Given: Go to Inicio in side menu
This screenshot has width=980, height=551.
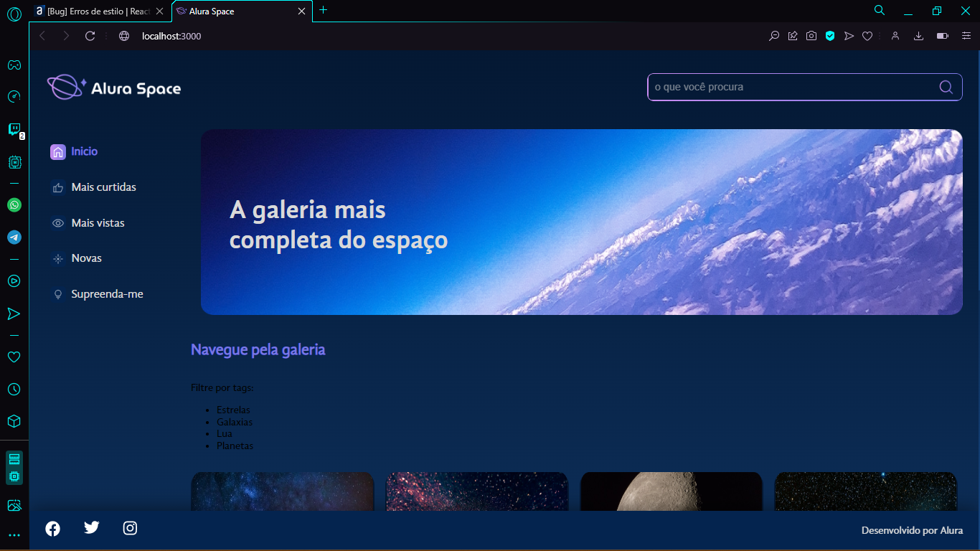Looking at the screenshot, I should pyautogui.click(x=74, y=151).
